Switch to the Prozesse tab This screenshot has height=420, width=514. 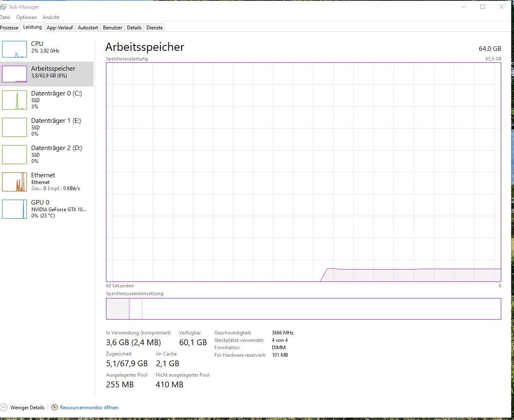pyautogui.click(x=9, y=27)
